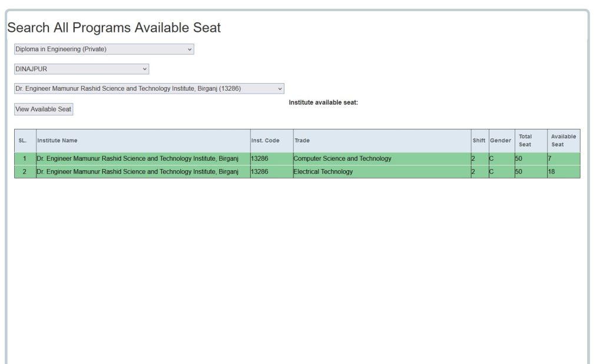
Task: Click the Shift column header
Action: point(479,140)
